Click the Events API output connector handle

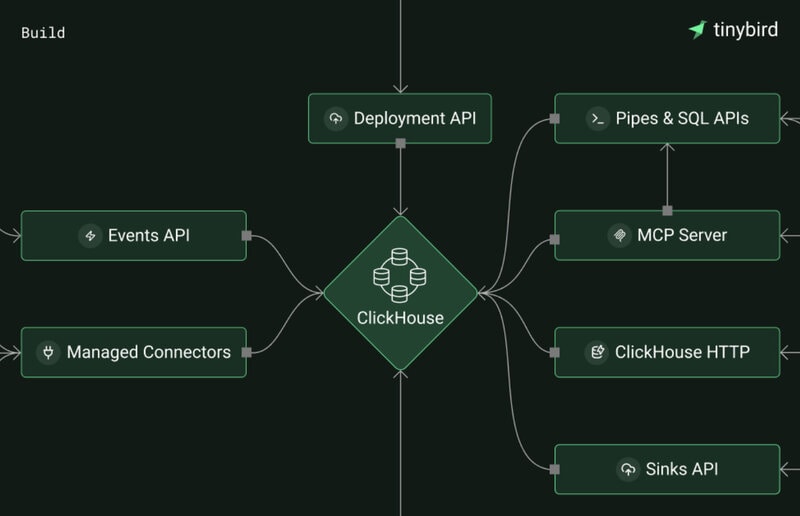[246, 235]
